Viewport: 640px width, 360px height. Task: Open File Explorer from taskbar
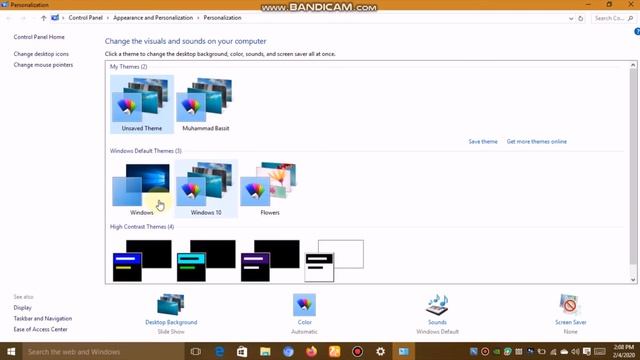click(x=265, y=351)
